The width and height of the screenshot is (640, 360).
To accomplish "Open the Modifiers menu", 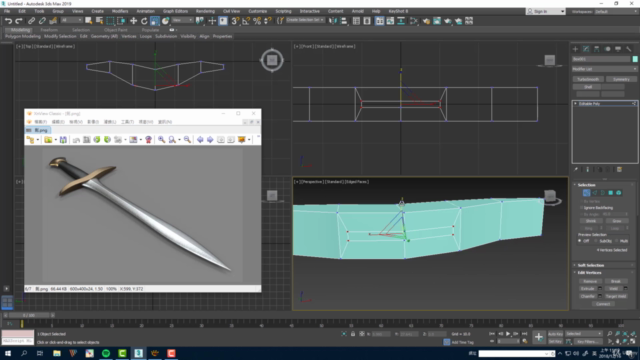I will point(120,11).
